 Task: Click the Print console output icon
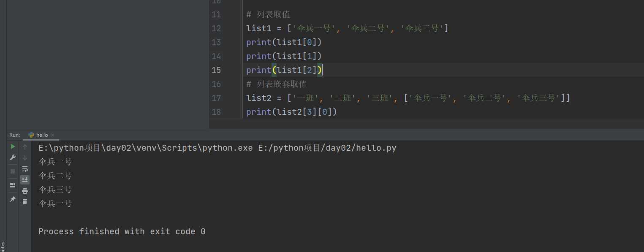tap(25, 191)
